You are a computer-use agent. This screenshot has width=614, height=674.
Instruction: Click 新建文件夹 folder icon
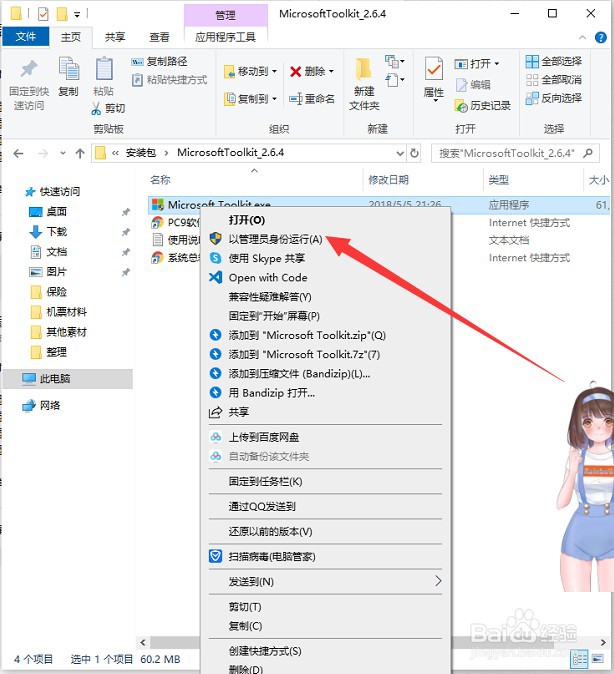(x=364, y=69)
